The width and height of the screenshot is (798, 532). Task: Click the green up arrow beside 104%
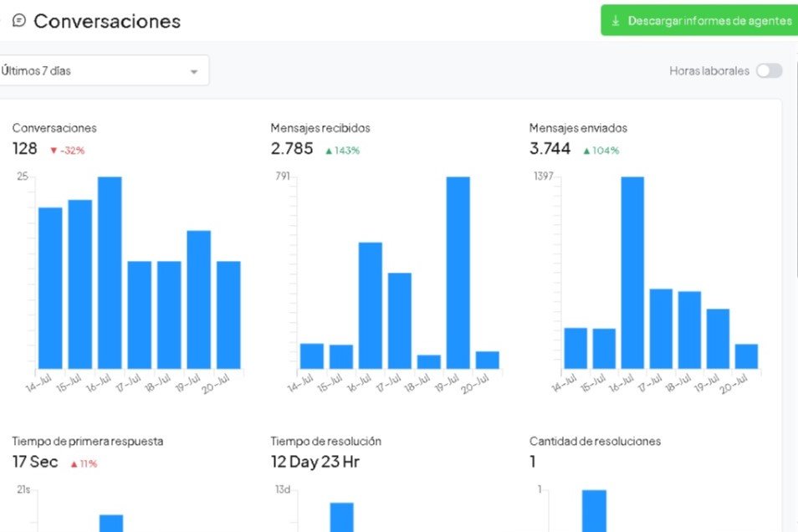point(587,151)
